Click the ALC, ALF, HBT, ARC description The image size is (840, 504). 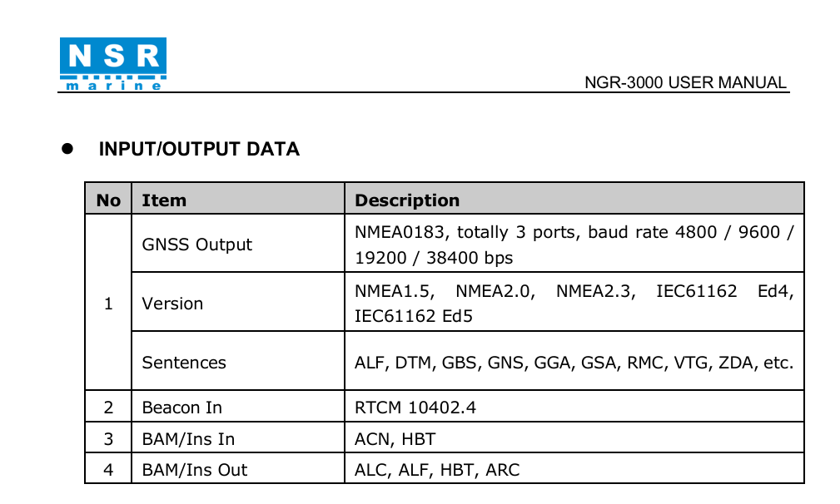[436, 470]
